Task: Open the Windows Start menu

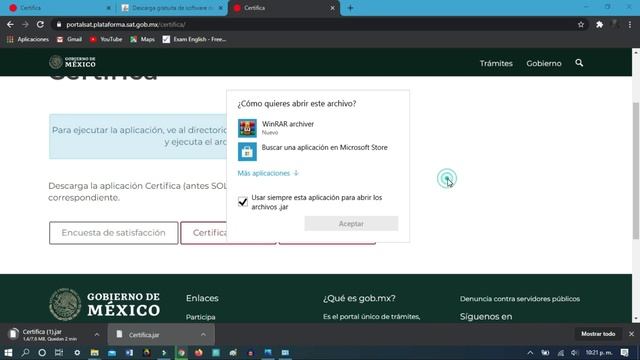Action: click(8, 353)
